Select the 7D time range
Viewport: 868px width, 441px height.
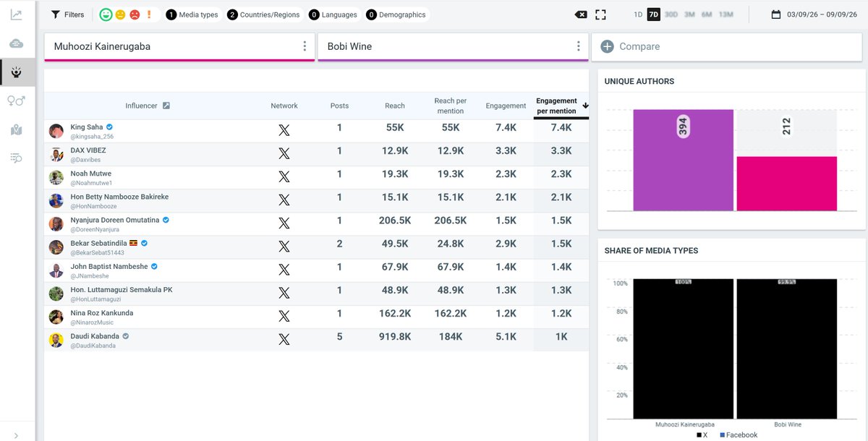[x=654, y=14]
